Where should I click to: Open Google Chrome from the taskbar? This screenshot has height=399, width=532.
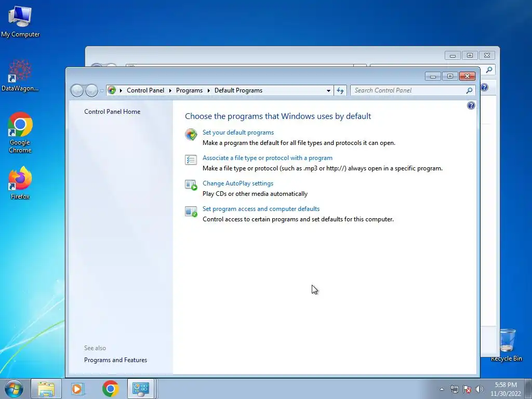[x=110, y=389]
